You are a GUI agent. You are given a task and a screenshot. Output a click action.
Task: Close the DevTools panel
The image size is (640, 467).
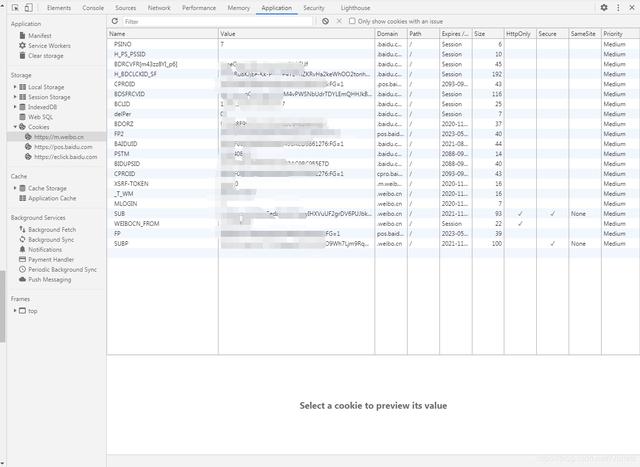630,7
